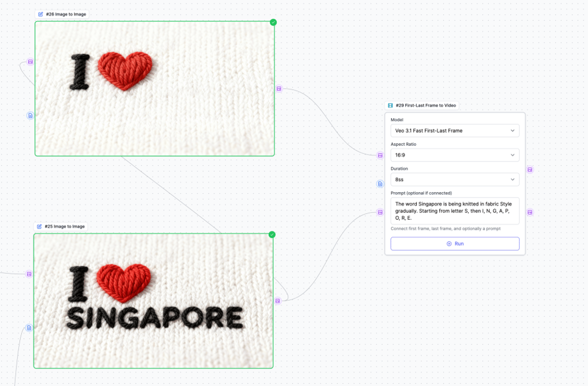
Task: Click node #25's purple image output port
Action: (x=278, y=301)
